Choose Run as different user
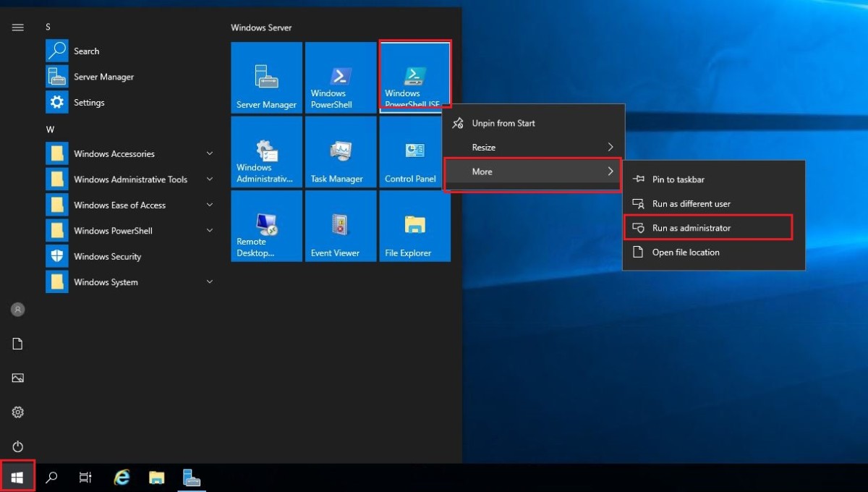Image resolution: width=868 pixels, height=492 pixels. point(714,203)
